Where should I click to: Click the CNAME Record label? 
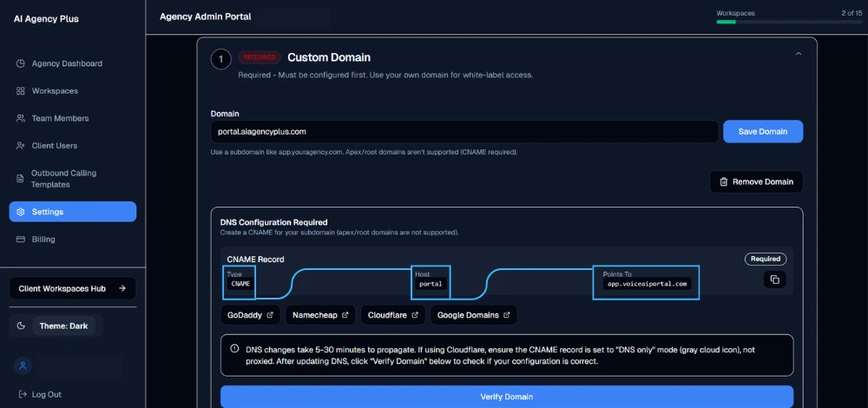click(x=256, y=259)
